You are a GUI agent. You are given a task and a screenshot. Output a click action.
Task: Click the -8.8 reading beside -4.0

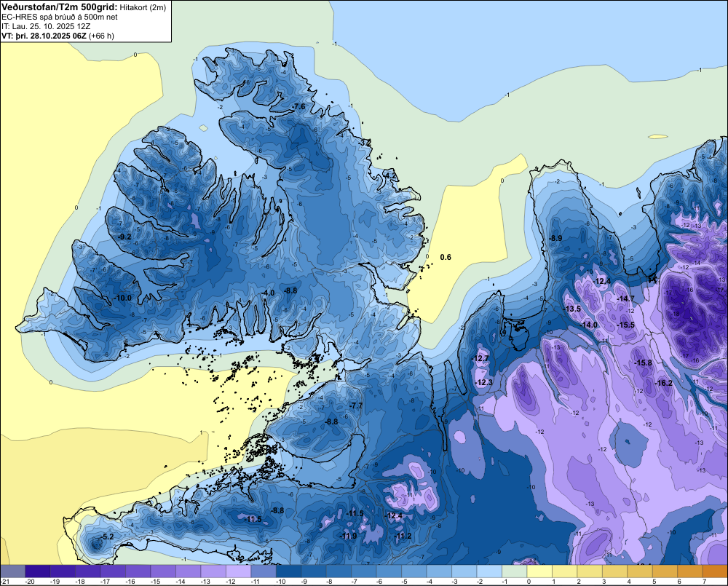point(290,290)
